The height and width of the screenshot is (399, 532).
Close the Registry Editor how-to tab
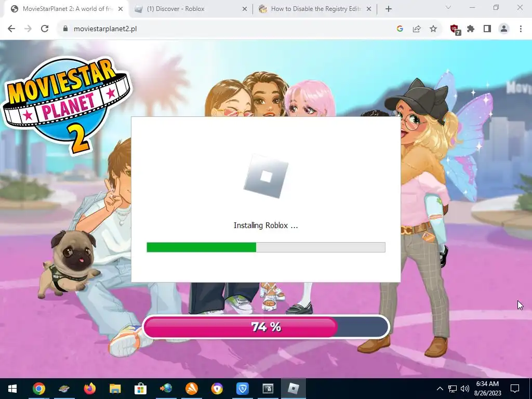[369, 9]
